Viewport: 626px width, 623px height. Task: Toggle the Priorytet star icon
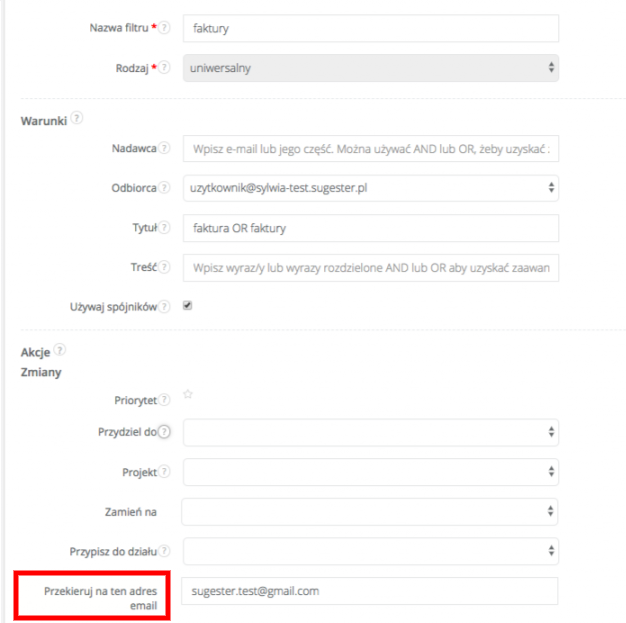187,395
